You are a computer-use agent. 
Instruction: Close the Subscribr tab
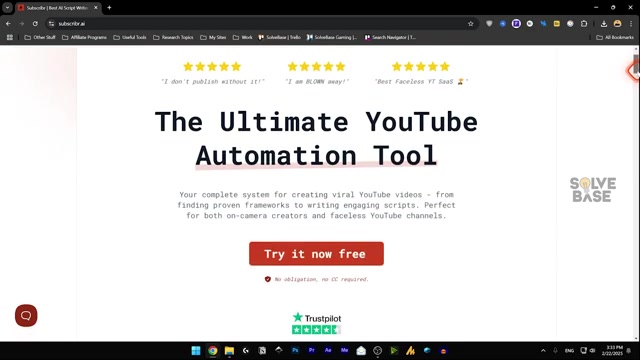96,7
